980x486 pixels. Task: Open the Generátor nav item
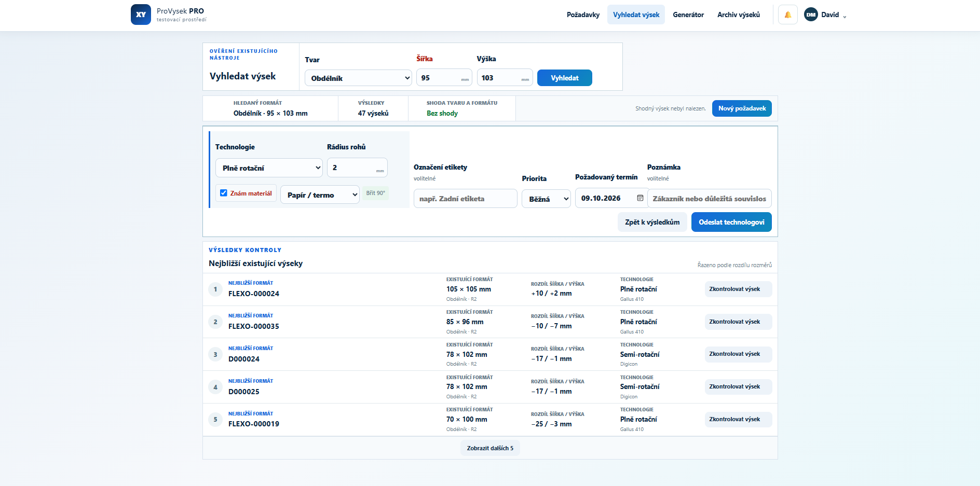point(688,15)
